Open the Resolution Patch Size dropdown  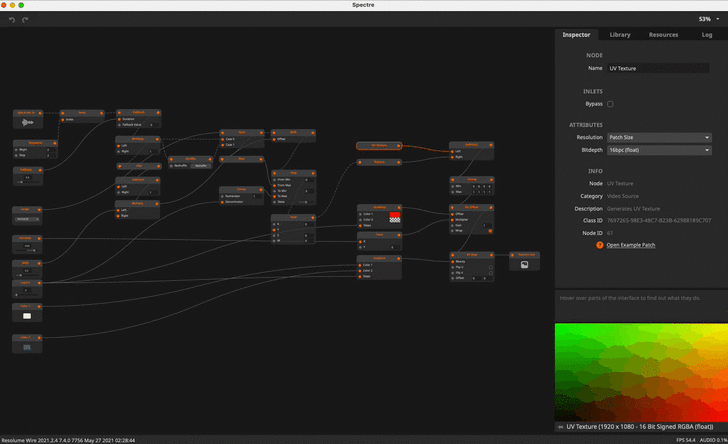(659, 137)
